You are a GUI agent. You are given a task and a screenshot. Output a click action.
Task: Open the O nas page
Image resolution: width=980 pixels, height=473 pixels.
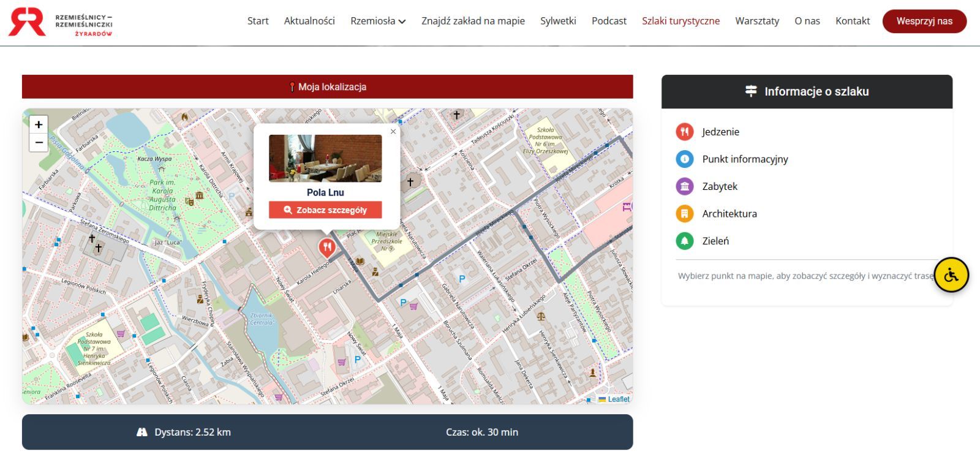807,21
